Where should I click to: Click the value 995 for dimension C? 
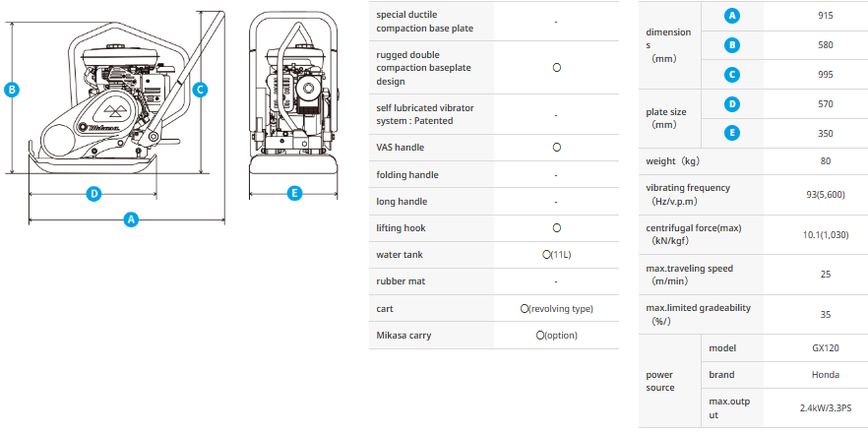click(826, 74)
